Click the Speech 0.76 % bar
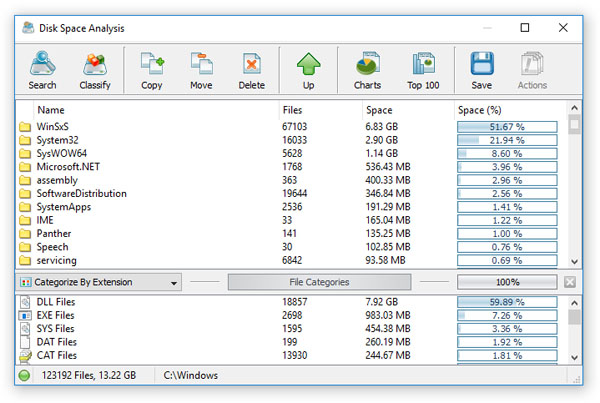Viewport: 600px width, 403px height. click(x=507, y=247)
